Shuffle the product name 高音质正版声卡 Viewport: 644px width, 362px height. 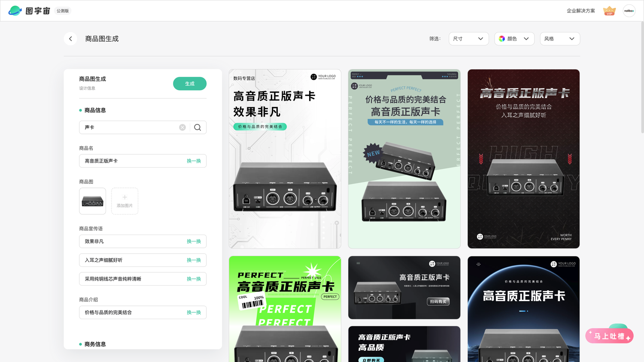[x=194, y=161]
